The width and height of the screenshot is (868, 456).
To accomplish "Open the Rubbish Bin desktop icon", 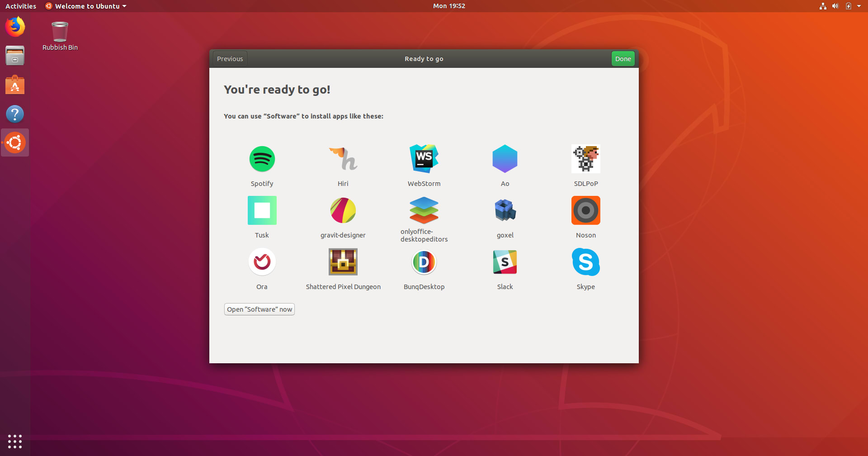I will click(60, 32).
